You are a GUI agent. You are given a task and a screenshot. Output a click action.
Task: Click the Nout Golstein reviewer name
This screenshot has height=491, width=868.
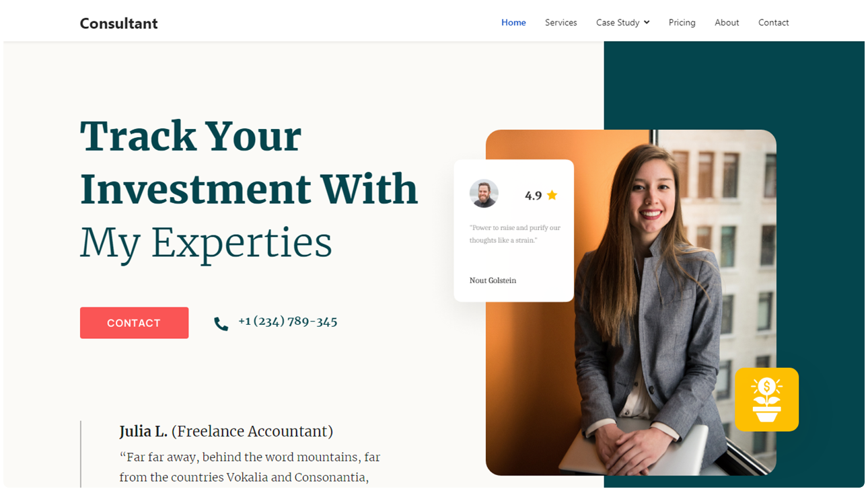(x=493, y=280)
